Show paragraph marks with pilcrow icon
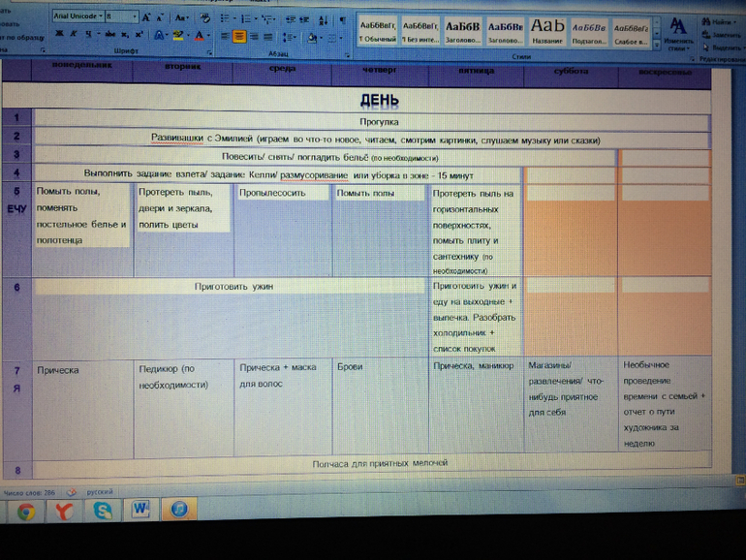Screen dimensions: 746x560 point(343,18)
